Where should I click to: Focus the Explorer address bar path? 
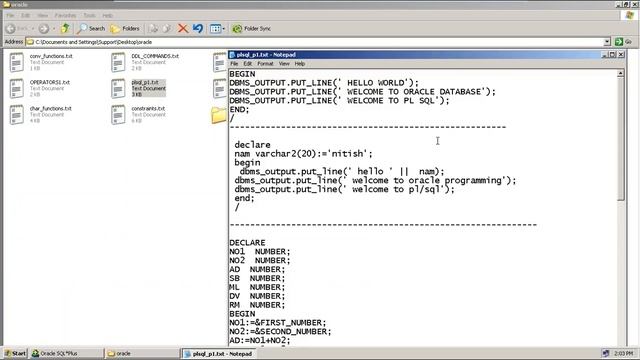coord(314,42)
